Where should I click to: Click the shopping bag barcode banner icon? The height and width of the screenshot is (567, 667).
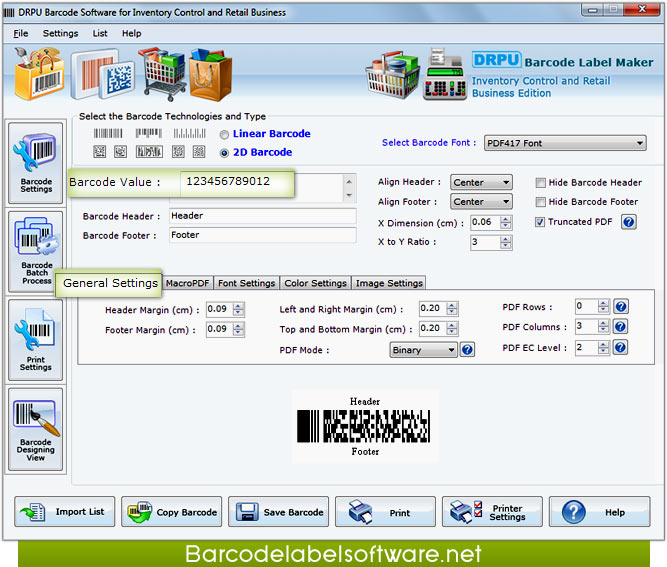39,74
